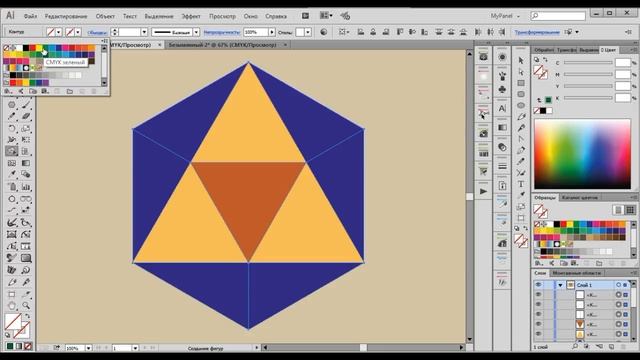Click the C slider in Color panel
Viewport: 640px width, 360px height.
(588, 63)
